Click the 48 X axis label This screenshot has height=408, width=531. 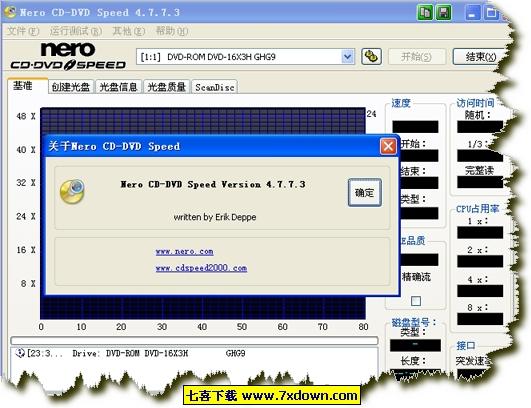tap(26, 116)
